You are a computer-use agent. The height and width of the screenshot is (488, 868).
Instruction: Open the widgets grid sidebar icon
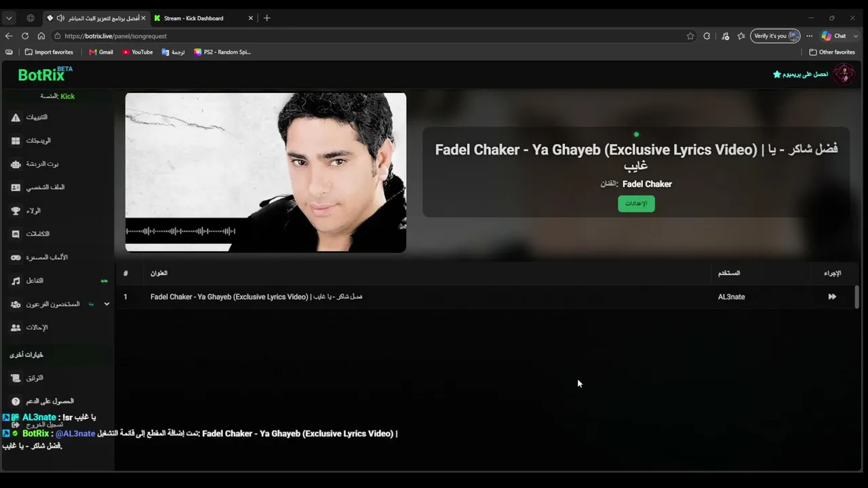16,141
